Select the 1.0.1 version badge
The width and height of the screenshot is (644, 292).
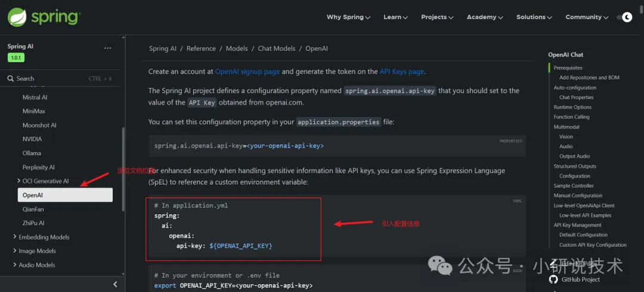(16, 58)
